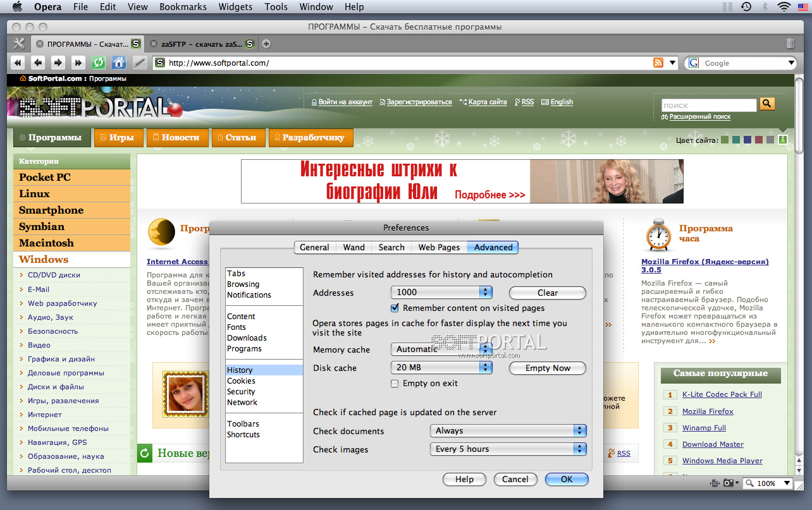Open the Tools menu
The height and width of the screenshot is (510, 812).
tap(276, 7)
